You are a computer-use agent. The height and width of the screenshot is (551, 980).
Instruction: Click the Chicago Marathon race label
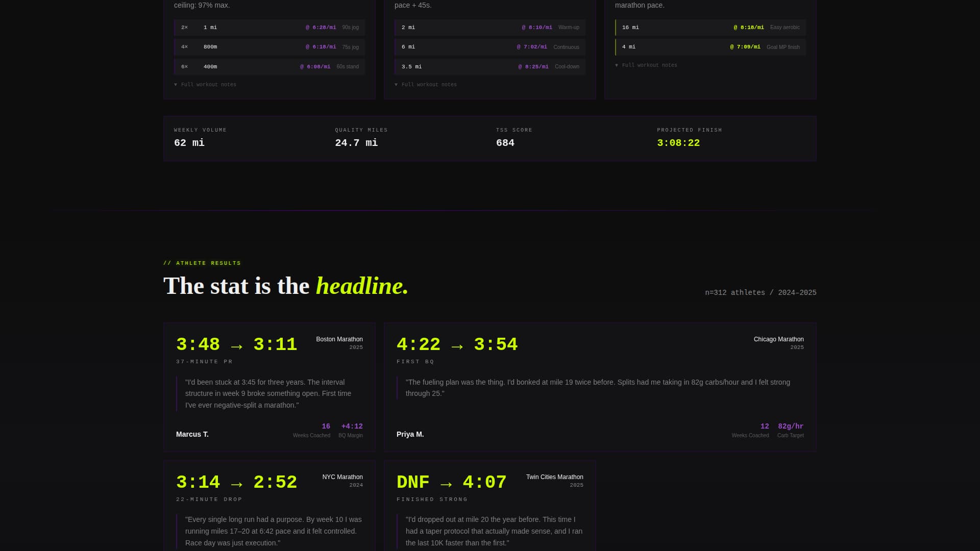[x=779, y=339]
